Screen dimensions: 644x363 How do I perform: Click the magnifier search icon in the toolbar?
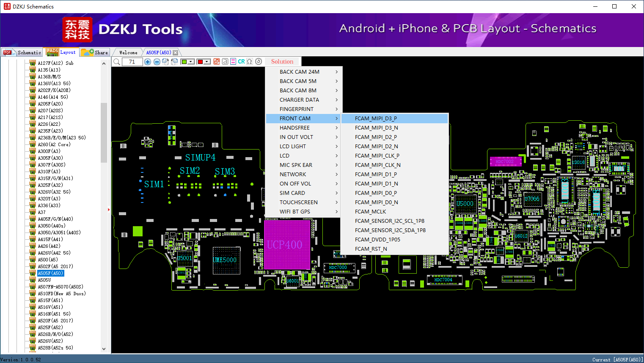(x=117, y=62)
